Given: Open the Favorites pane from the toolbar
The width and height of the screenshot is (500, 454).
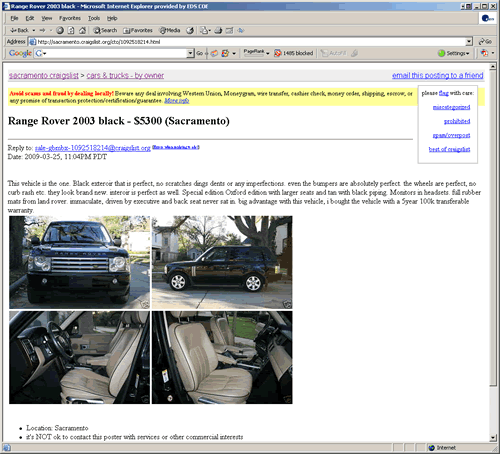Looking at the screenshot, I should tap(138, 30).
